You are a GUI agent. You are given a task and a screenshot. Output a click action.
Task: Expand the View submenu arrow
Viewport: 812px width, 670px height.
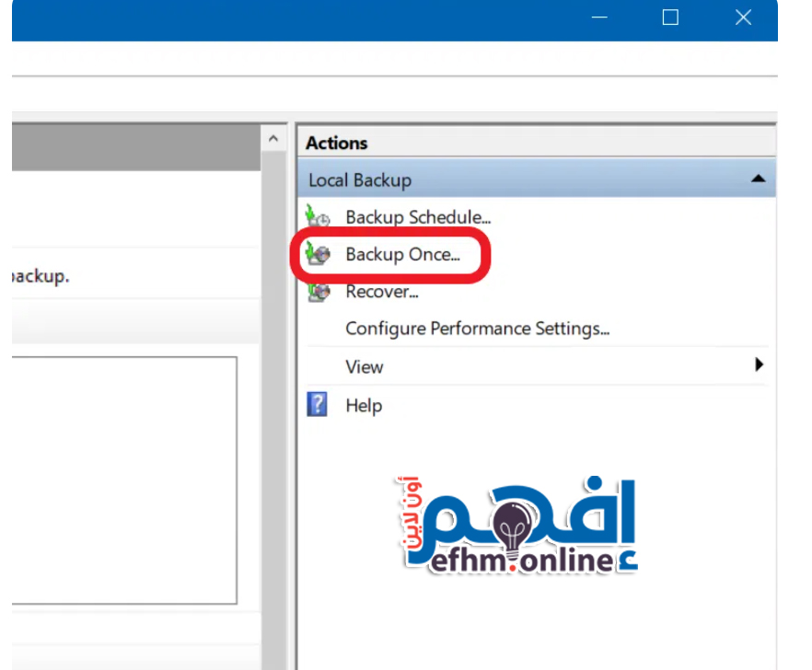tap(759, 365)
